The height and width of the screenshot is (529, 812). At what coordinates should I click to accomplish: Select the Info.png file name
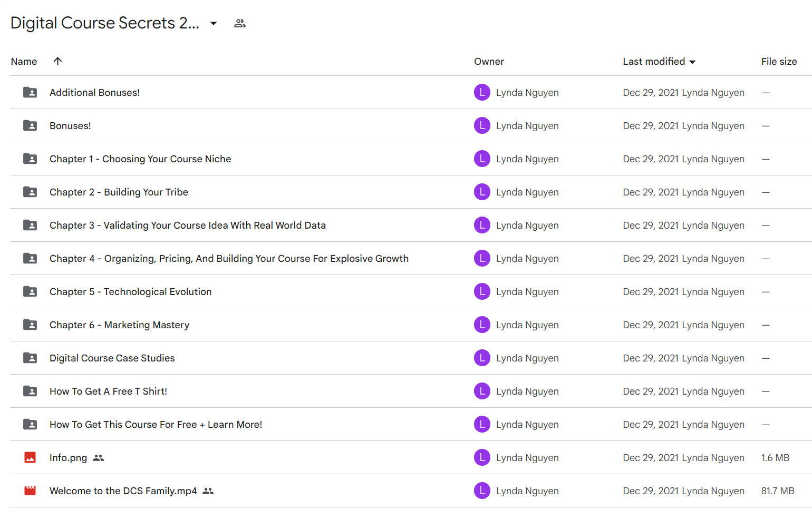point(68,457)
